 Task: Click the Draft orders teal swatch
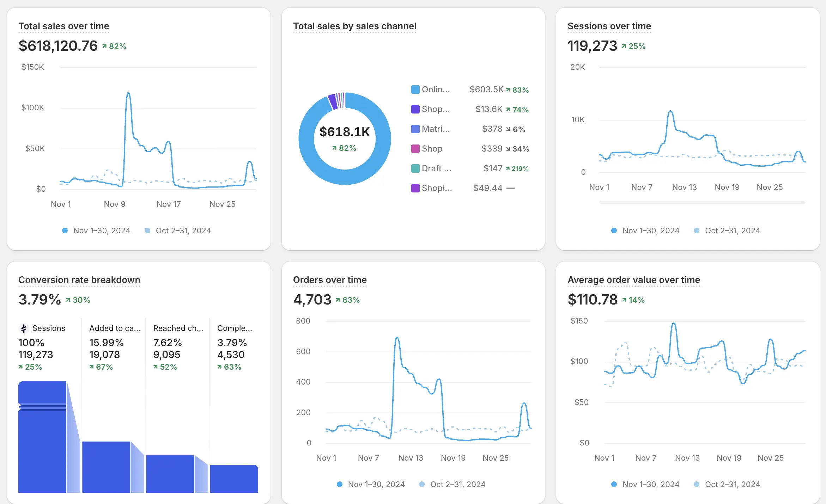coord(415,168)
